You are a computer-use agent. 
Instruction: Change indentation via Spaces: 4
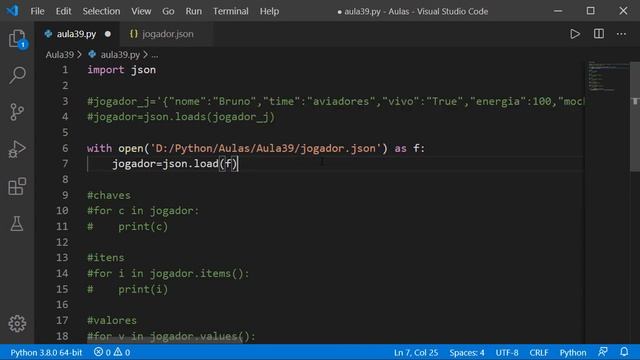click(x=467, y=352)
